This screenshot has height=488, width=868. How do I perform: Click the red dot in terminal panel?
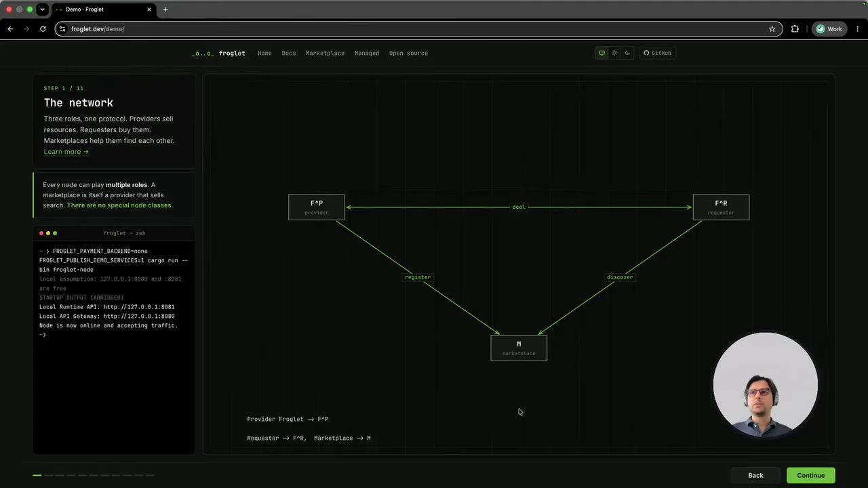pos(41,233)
